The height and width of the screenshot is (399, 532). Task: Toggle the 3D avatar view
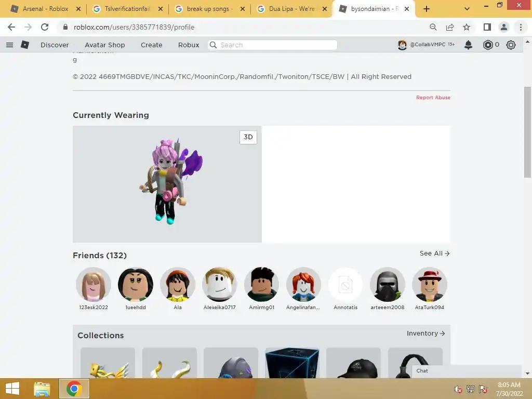248,137
